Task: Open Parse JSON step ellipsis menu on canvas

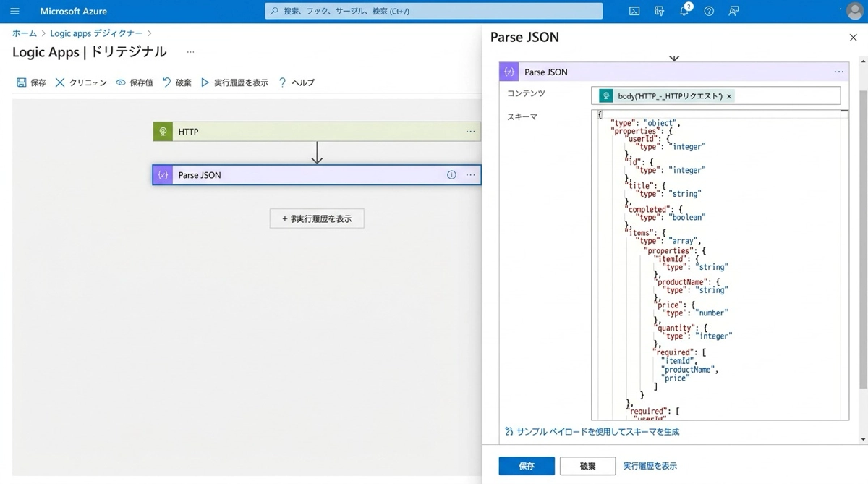Action: pyautogui.click(x=471, y=175)
